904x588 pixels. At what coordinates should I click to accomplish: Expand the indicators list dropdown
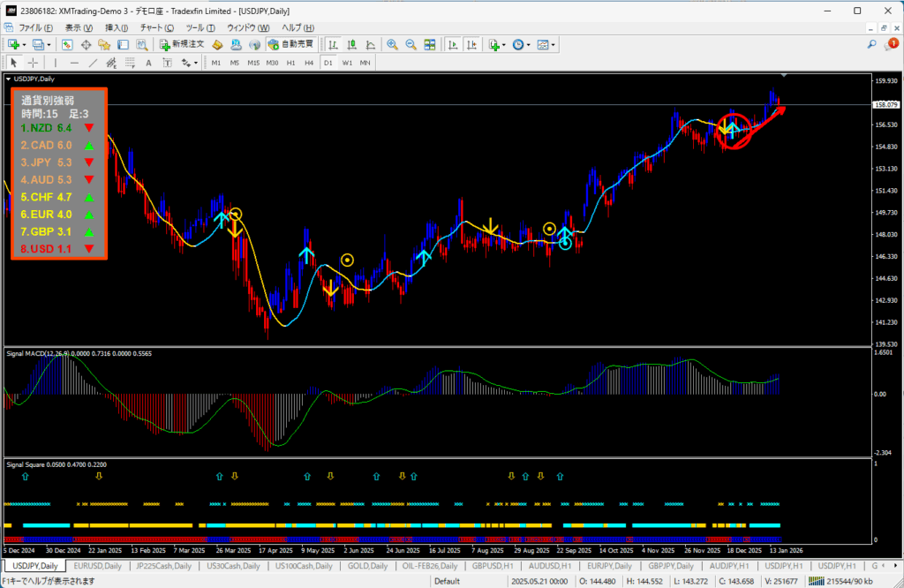504,44
